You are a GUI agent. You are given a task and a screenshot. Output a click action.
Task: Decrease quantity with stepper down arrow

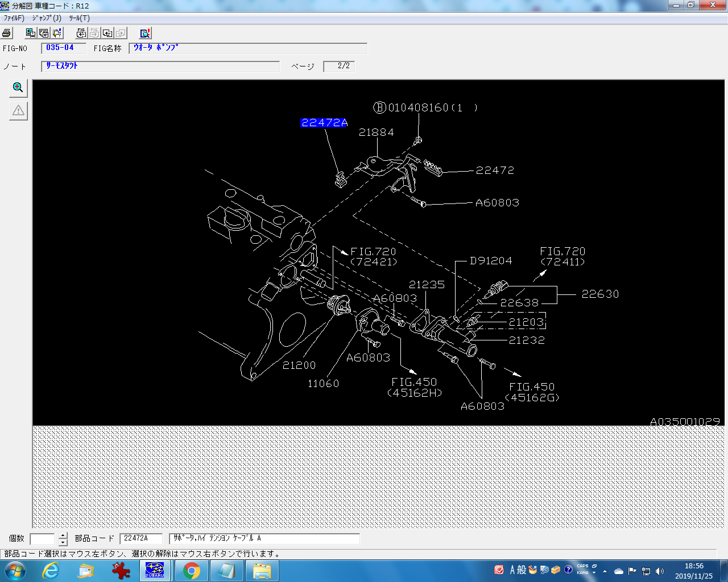[x=63, y=542]
